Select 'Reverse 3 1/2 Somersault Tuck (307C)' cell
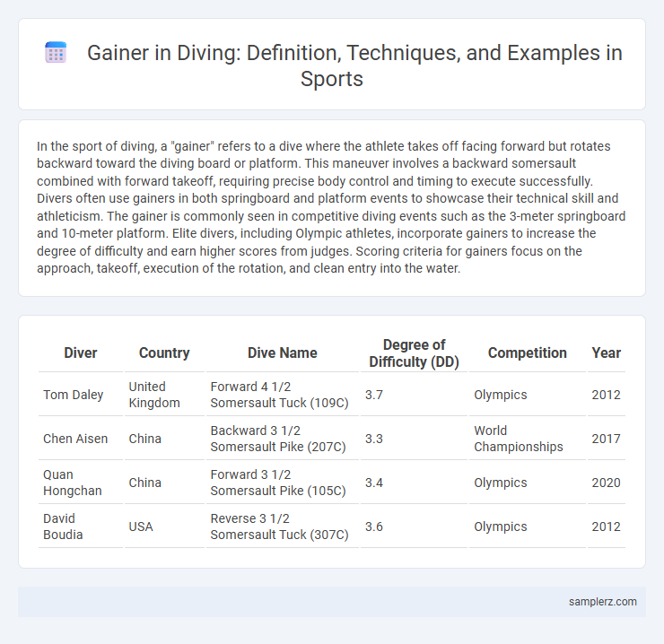This screenshot has height=644, width=664. pos(283,527)
